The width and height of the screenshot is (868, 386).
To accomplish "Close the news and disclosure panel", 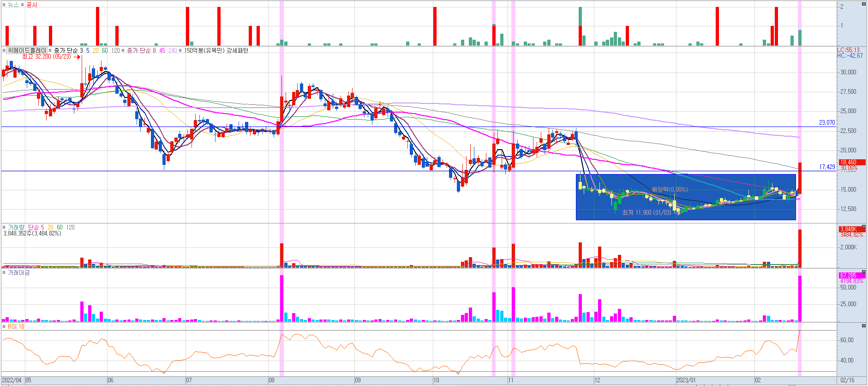I will coord(864,4).
